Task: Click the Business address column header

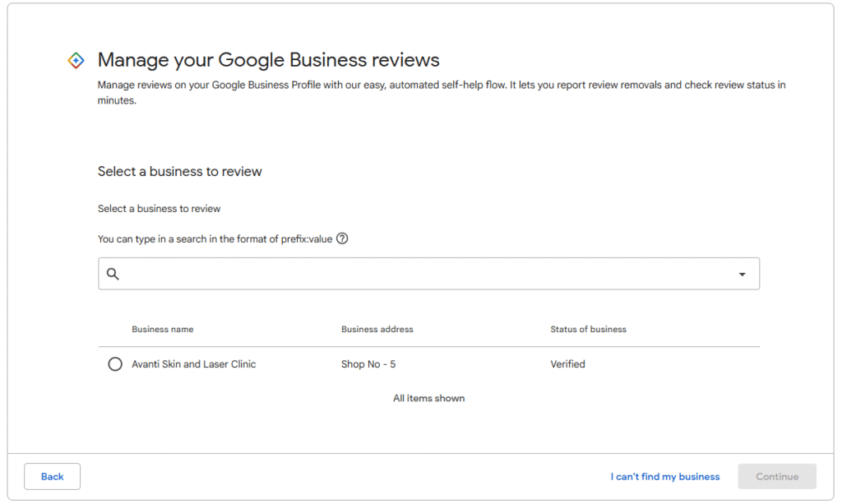Action: pos(377,329)
